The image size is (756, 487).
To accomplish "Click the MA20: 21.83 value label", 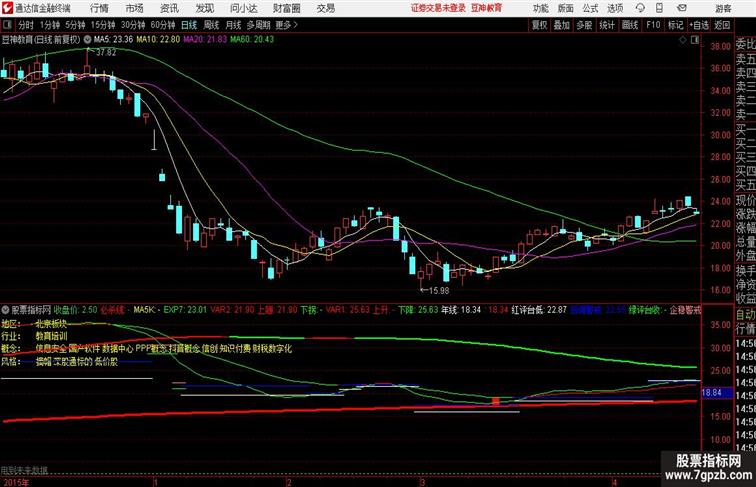I will click(205, 40).
